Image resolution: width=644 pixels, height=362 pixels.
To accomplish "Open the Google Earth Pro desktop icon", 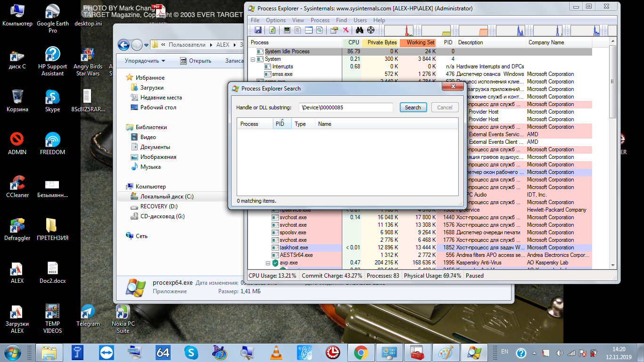I will click(53, 19).
